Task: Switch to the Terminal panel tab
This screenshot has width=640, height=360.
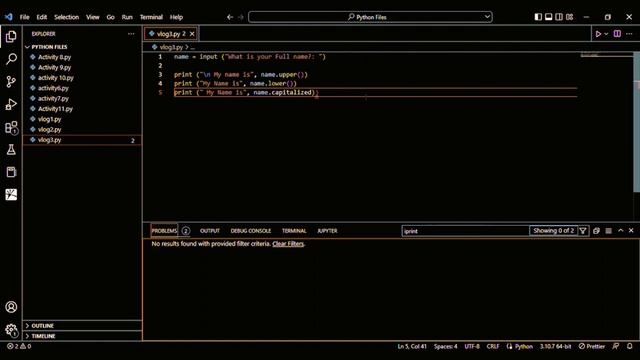Action: click(294, 231)
